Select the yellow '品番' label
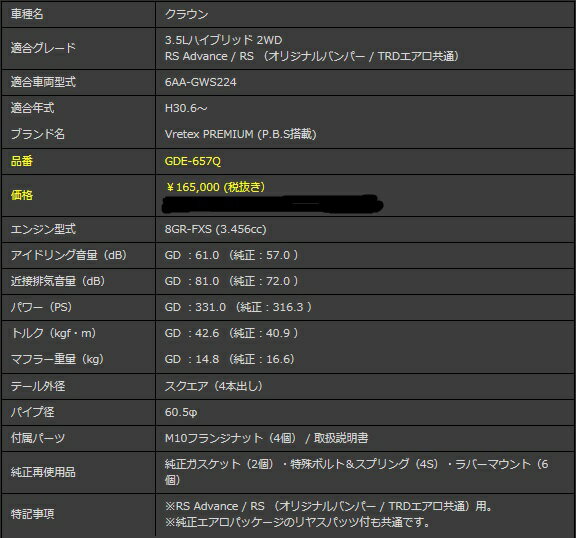The width and height of the screenshot is (576, 538). (22, 161)
